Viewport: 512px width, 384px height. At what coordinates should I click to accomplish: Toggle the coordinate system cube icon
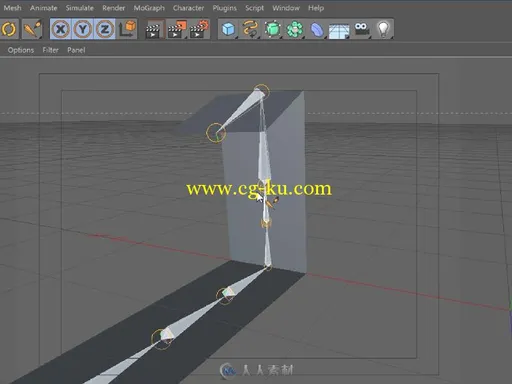click(127, 29)
